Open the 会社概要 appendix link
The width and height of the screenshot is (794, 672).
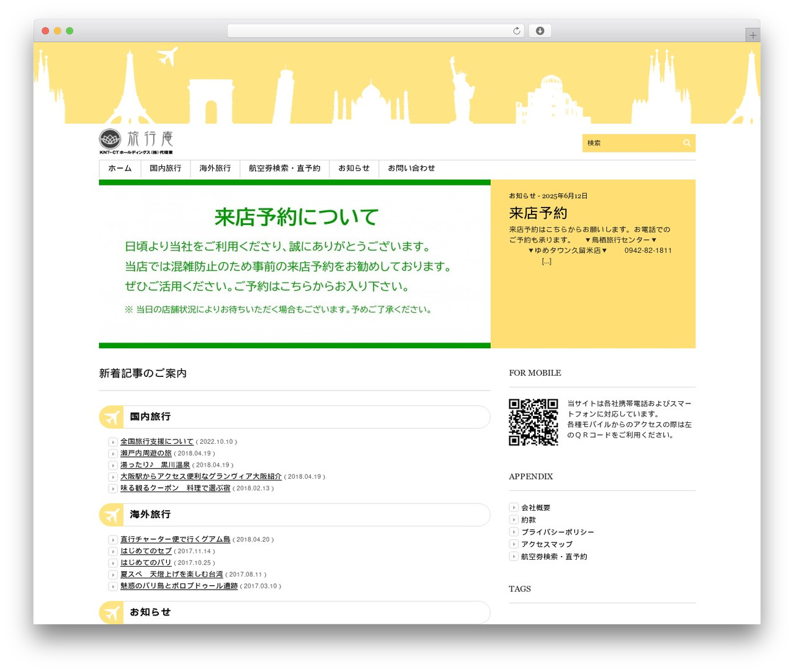(536, 508)
